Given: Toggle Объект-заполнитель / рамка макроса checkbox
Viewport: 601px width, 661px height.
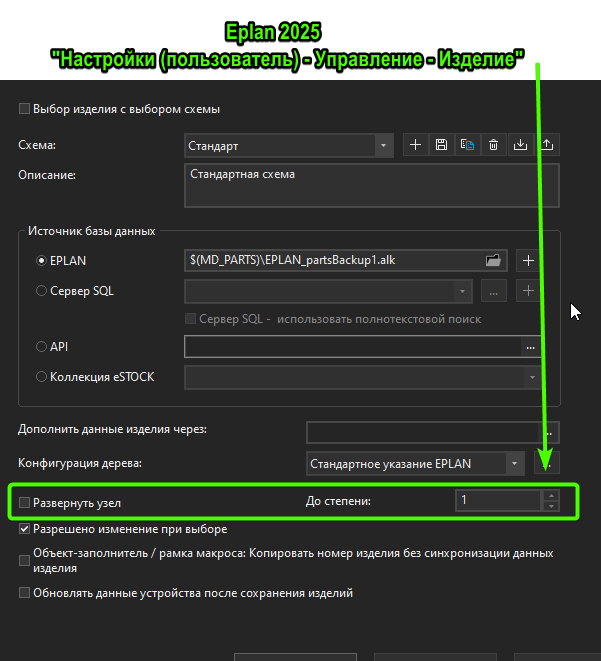Looking at the screenshot, I should coord(24,561).
